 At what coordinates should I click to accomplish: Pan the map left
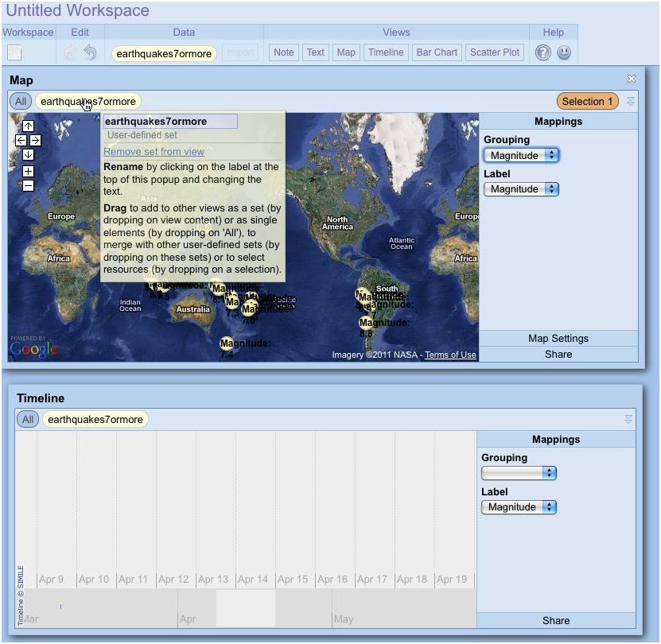[x=21, y=140]
